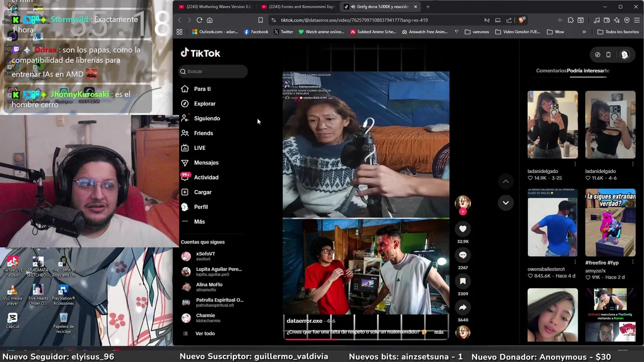Share the video using the arrow icon

[x=463, y=307]
